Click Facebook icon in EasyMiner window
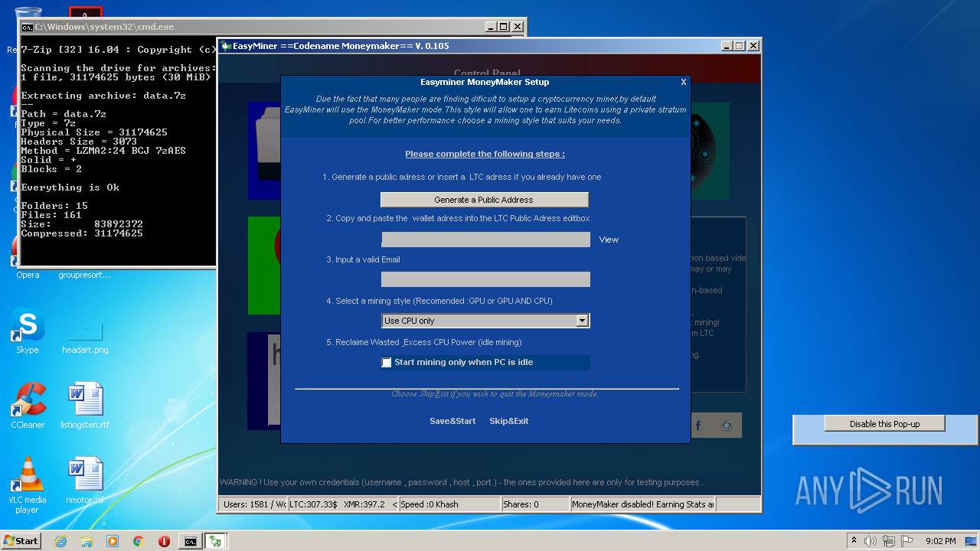The width and height of the screenshot is (980, 551). coord(697,425)
